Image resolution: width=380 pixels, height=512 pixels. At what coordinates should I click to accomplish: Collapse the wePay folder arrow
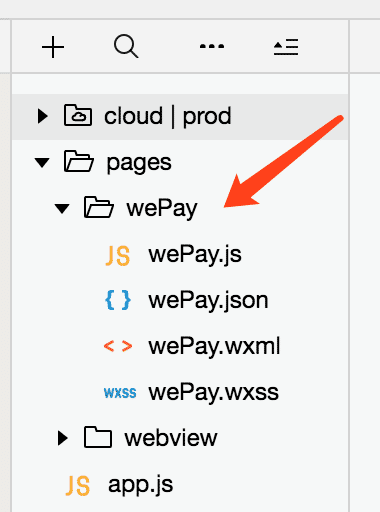pos(62,209)
